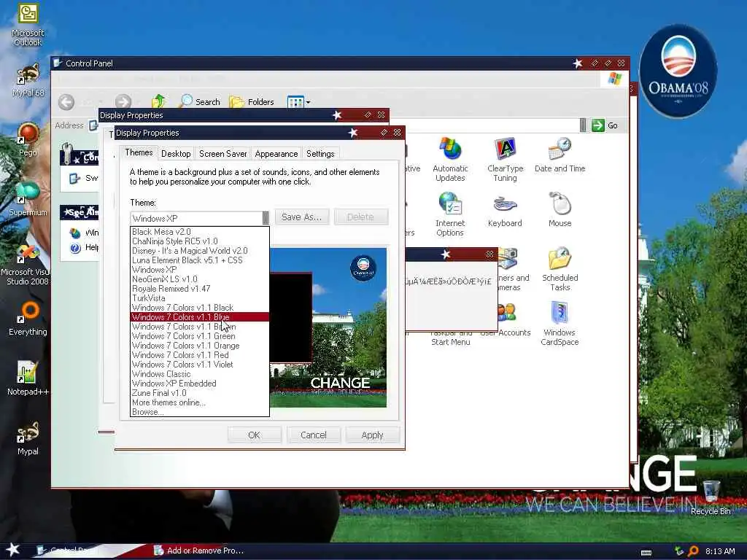Click the Forward arrow in Control Panel toolbar

coord(123,101)
